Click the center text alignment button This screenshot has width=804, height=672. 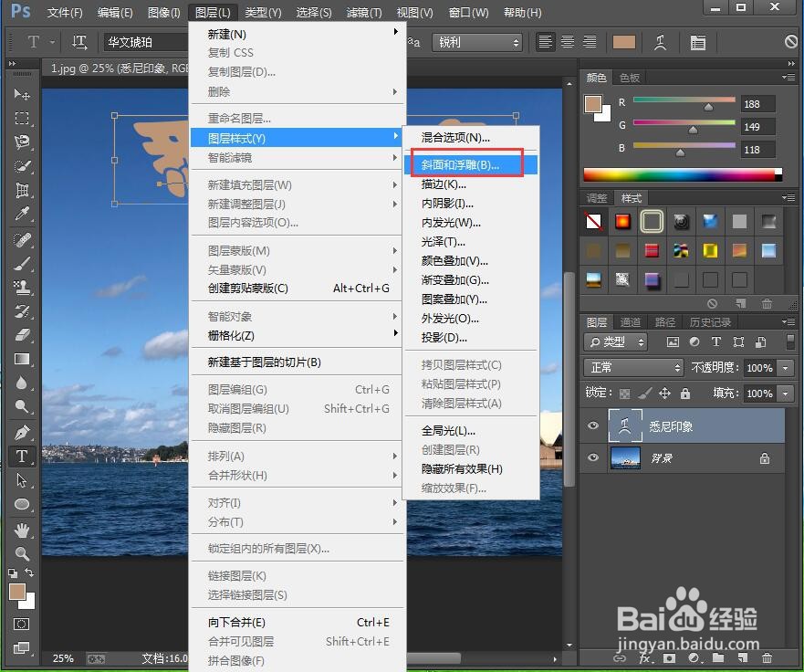click(x=567, y=41)
